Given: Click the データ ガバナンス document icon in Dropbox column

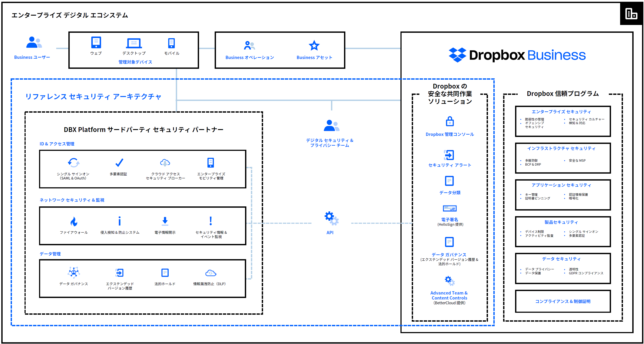Looking at the screenshot, I should [x=449, y=242].
